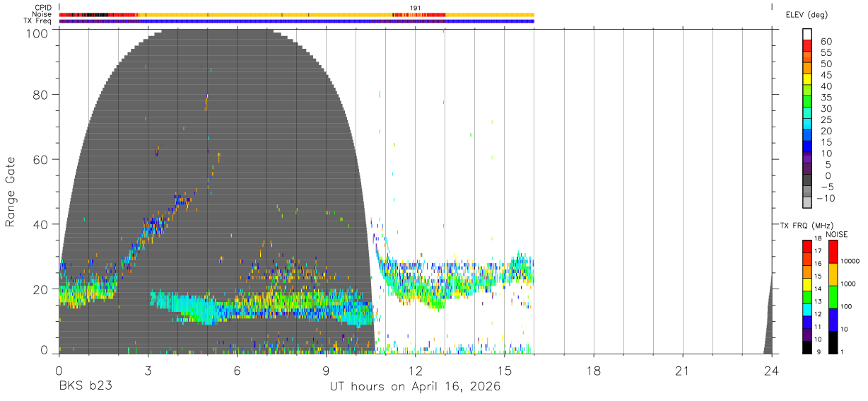Pick the red top segment of NOISE colorbar
The image size is (868, 401).
point(833,252)
